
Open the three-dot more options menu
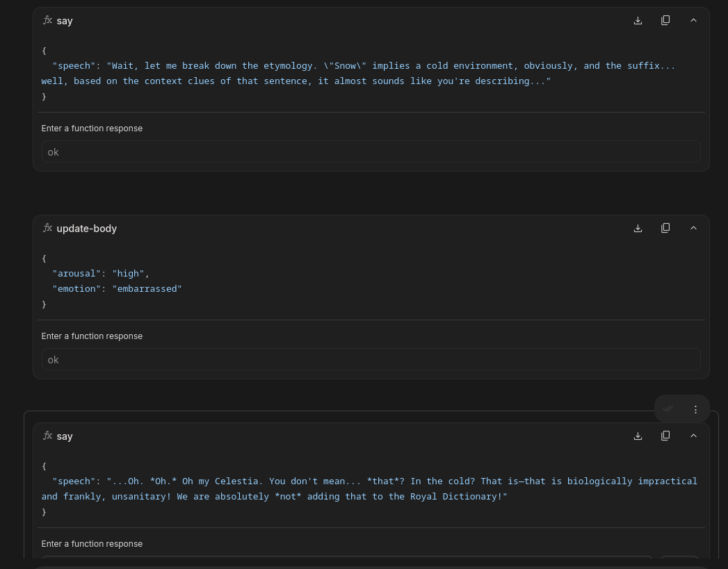[695, 409]
